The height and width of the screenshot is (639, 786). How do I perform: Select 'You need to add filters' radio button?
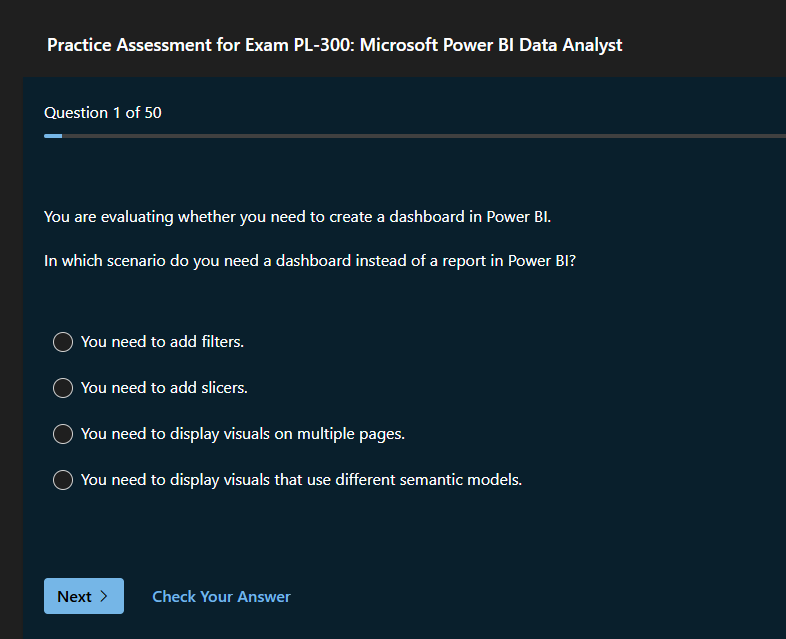[x=63, y=342]
